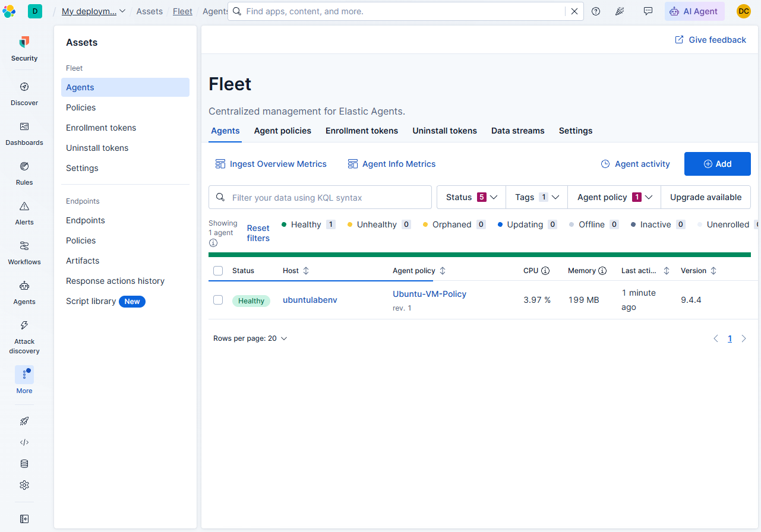Open Attack discovery in the navigation rail
The width and height of the screenshot is (761, 532).
[24, 337]
